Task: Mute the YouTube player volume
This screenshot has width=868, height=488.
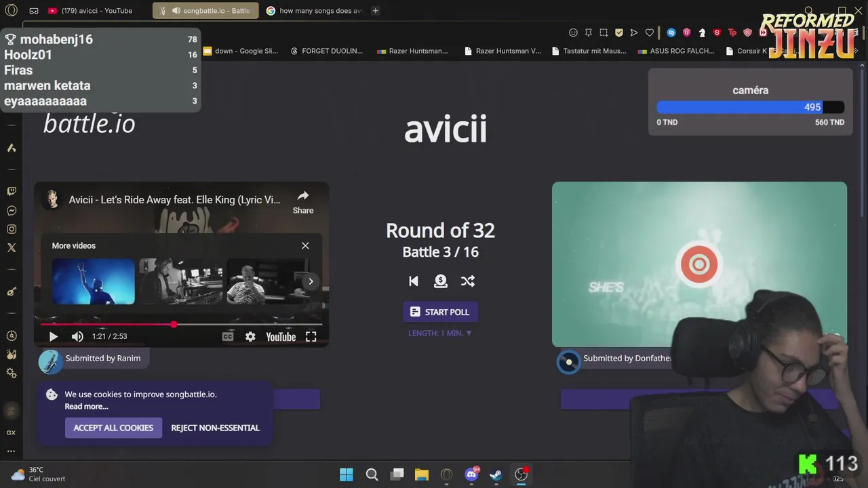Action: tap(77, 336)
